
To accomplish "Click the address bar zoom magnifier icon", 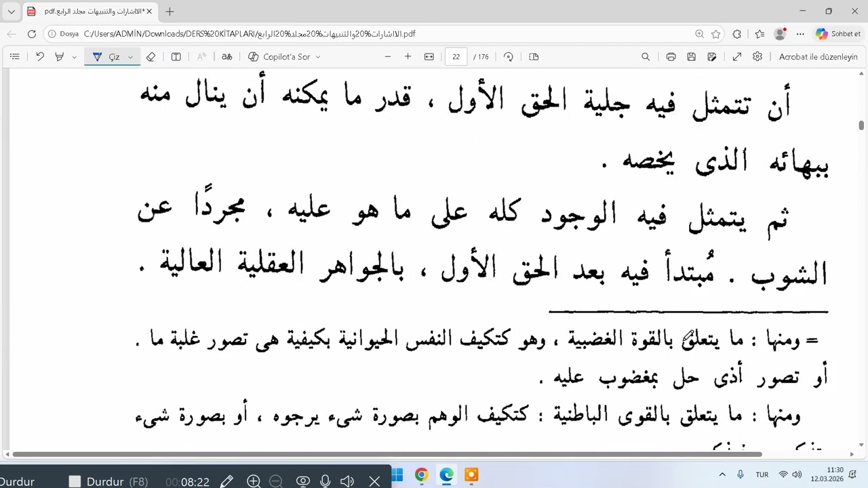I will click(x=699, y=34).
